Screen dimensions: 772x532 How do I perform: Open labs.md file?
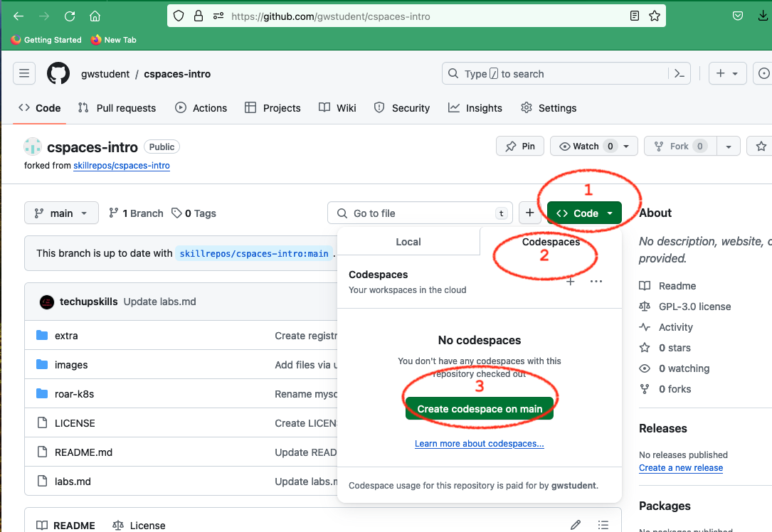click(x=73, y=482)
